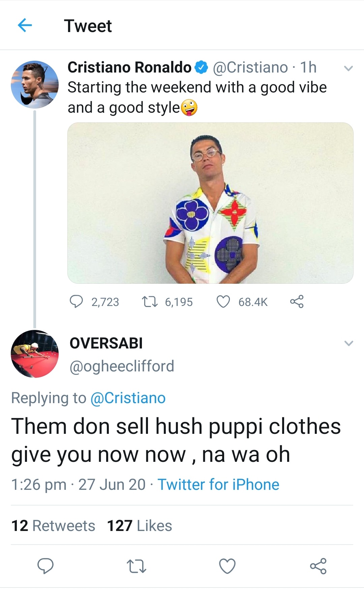The width and height of the screenshot is (364, 589).
Task: Open reply on the original tweet
Action: 76,302
